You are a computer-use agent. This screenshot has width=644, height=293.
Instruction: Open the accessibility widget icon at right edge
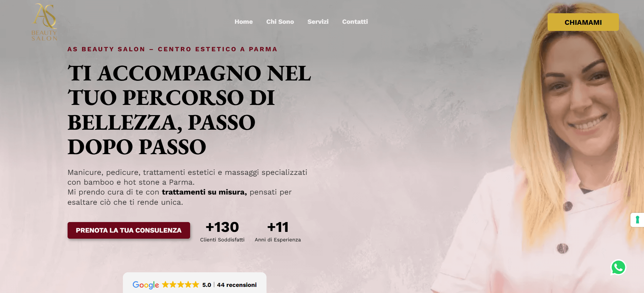coord(637,220)
